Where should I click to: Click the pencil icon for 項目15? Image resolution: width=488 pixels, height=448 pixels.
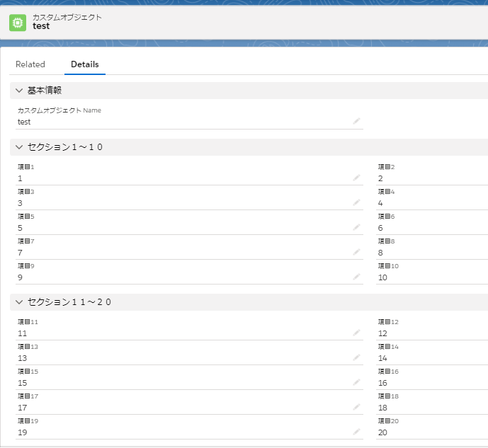[x=357, y=382]
